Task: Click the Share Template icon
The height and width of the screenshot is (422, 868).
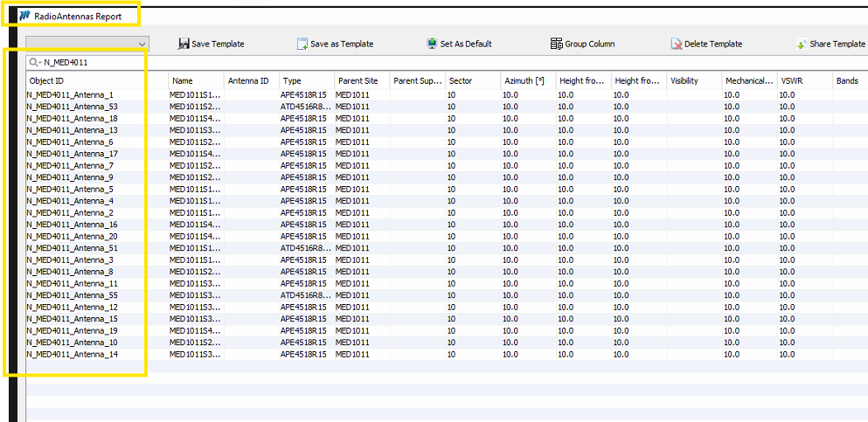Action: (x=802, y=44)
